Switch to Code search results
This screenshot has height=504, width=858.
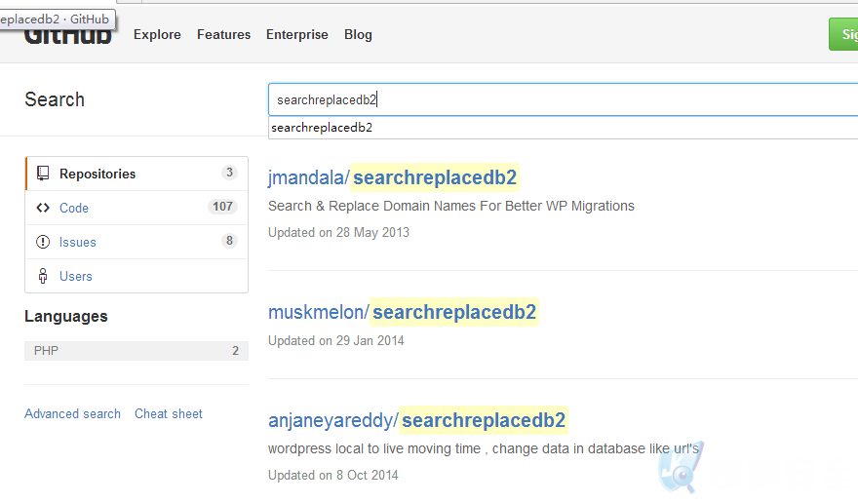(136, 208)
